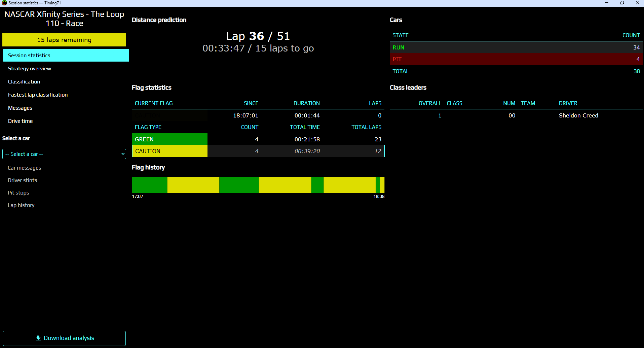Minimize the Timing71 window

coord(607,3)
